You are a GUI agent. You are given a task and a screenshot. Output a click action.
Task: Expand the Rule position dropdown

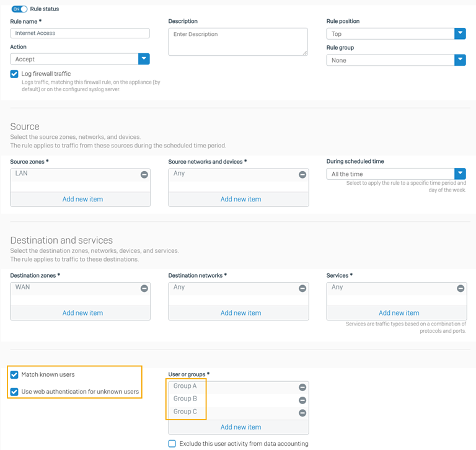[x=460, y=33]
